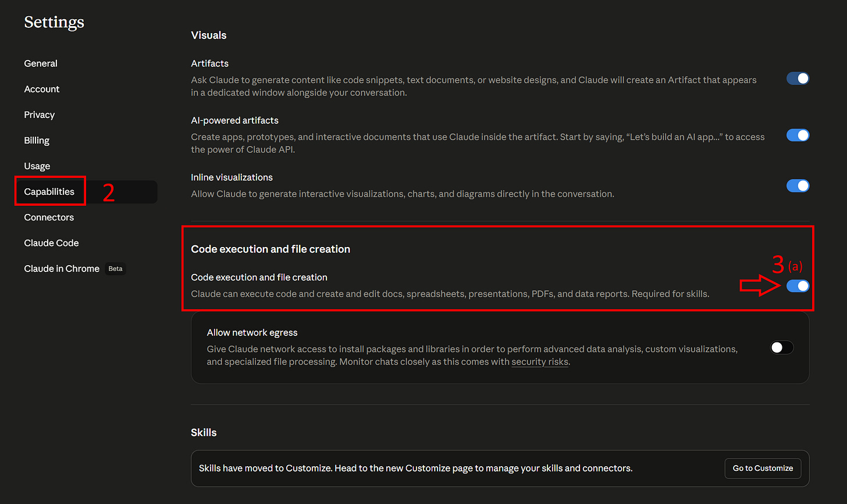The width and height of the screenshot is (847, 504).
Task: Open Claude Code settings
Action: 51,243
